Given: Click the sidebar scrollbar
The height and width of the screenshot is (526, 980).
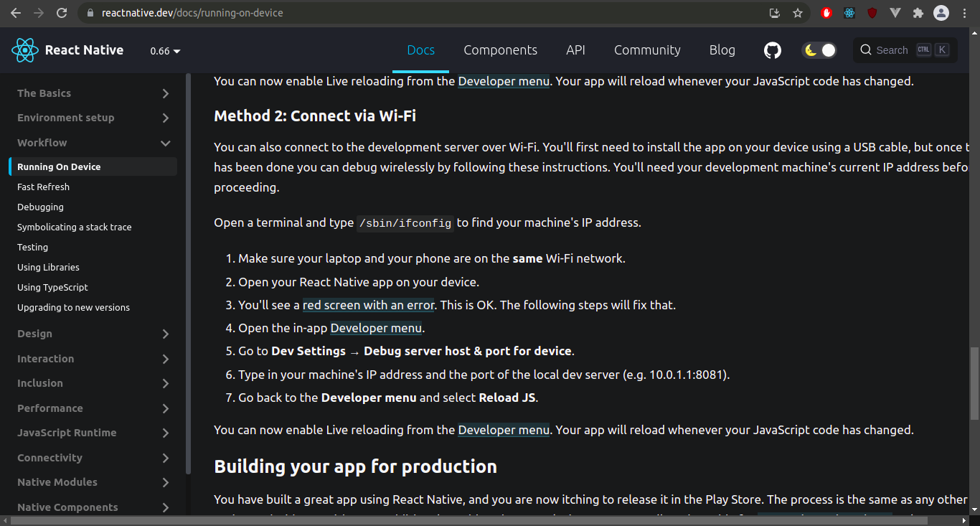Looking at the screenshot, I should [x=188, y=273].
